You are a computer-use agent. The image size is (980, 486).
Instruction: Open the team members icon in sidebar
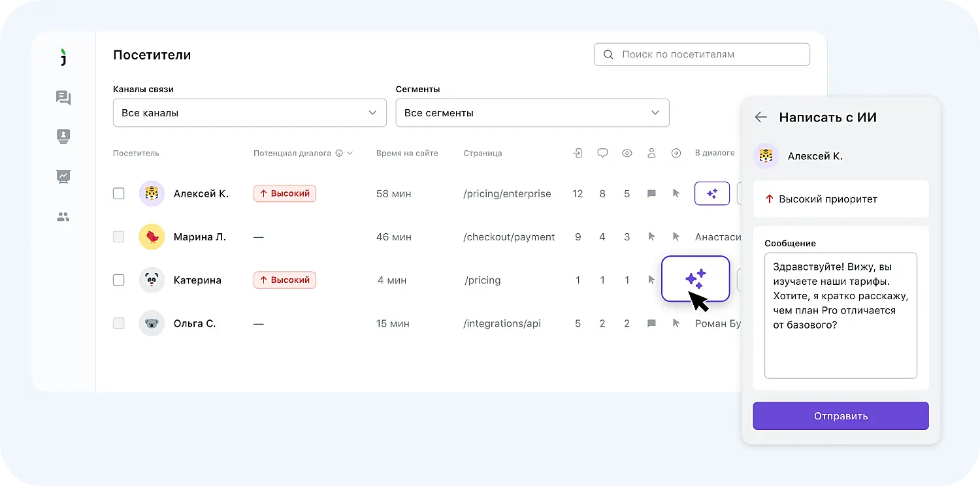click(x=63, y=217)
